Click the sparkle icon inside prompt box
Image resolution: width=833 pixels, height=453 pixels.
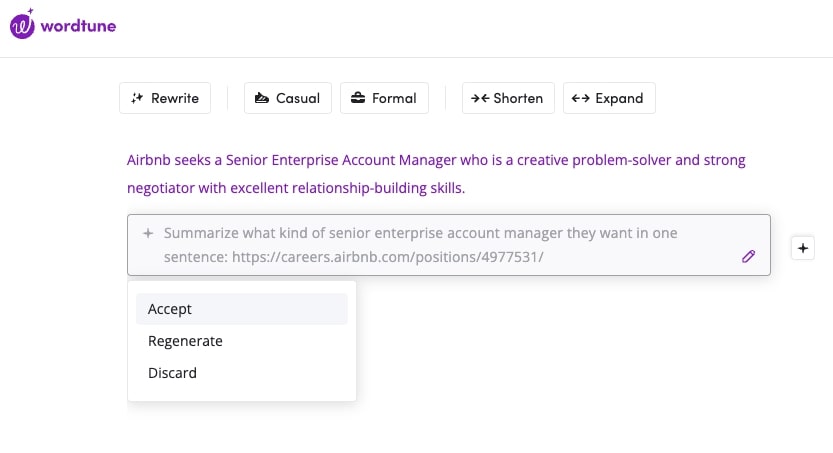pos(148,233)
